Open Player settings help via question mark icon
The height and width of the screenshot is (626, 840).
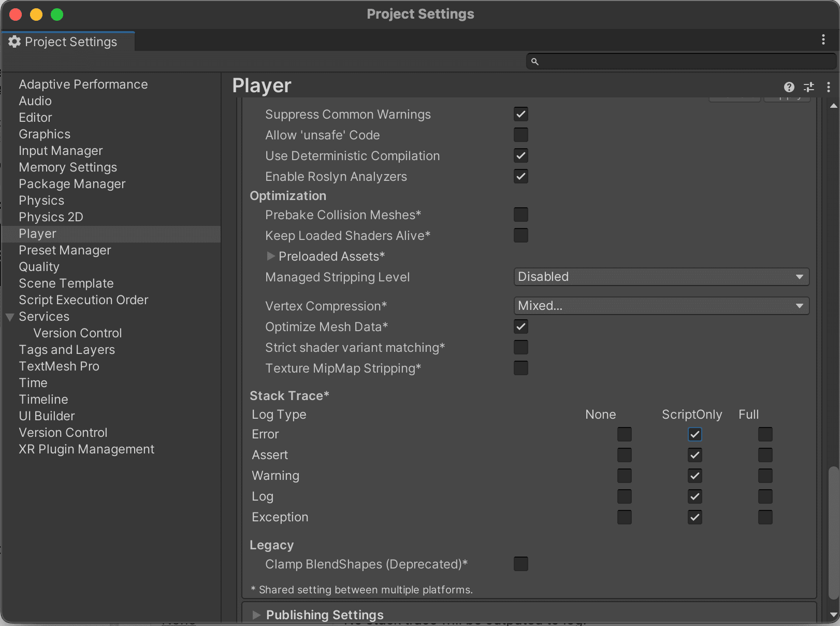click(789, 87)
